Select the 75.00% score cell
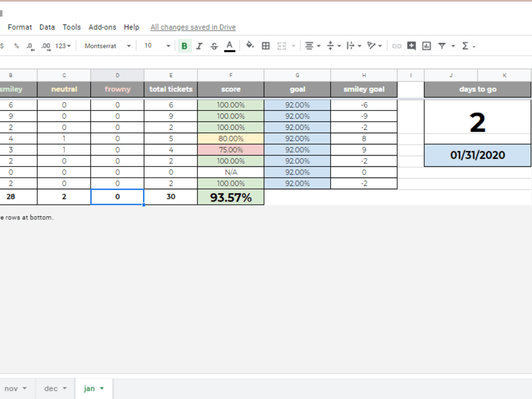 pyautogui.click(x=231, y=149)
